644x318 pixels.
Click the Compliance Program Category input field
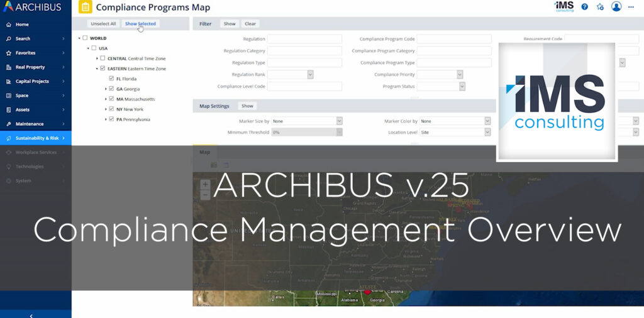point(454,51)
